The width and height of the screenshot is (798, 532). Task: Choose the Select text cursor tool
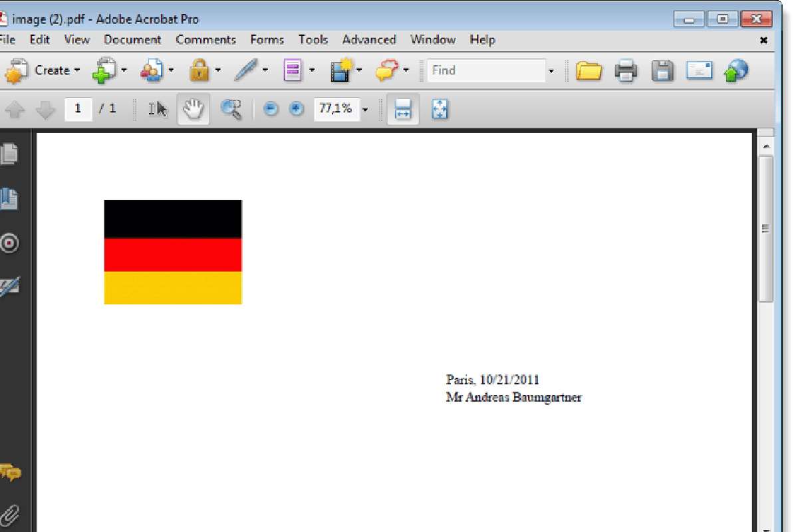[x=158, y=109]
